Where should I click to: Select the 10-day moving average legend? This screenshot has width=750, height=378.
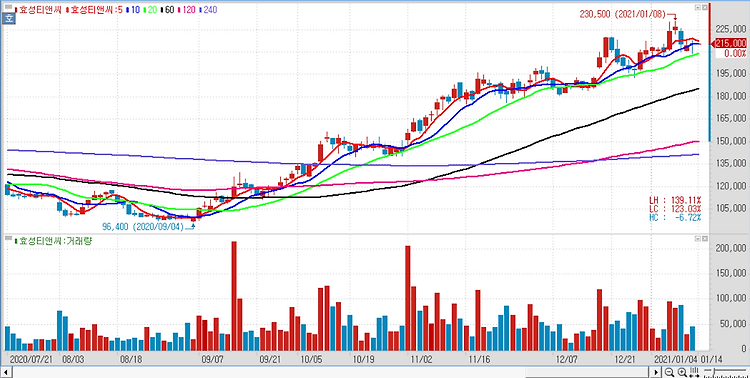133,10
